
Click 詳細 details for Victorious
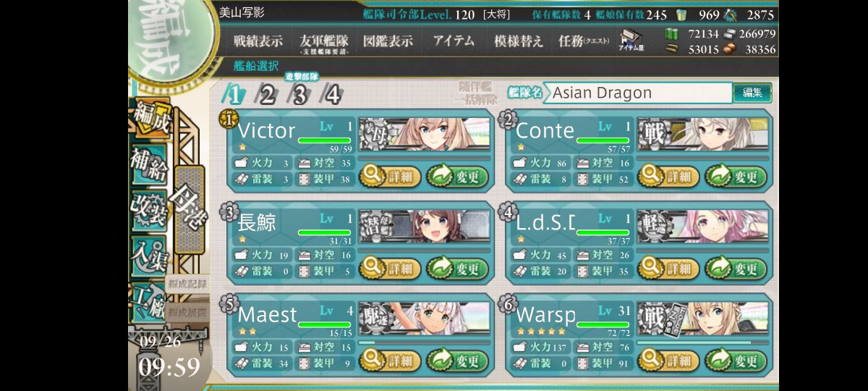click(x=390, y=177)
